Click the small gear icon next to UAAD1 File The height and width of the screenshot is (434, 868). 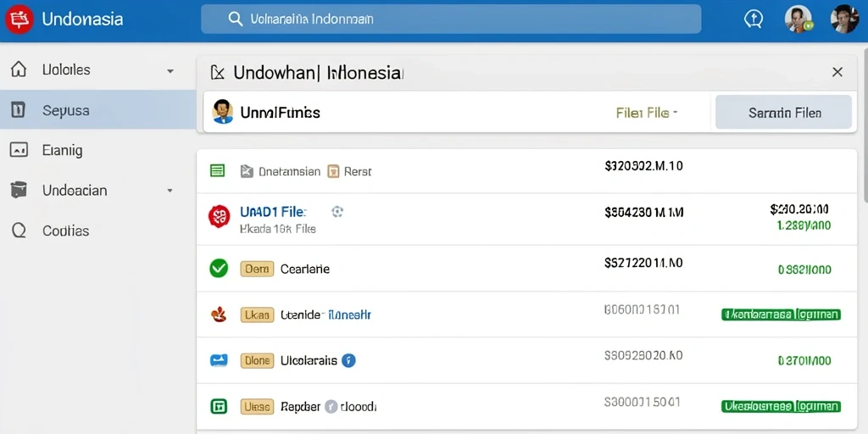point(337,211)
